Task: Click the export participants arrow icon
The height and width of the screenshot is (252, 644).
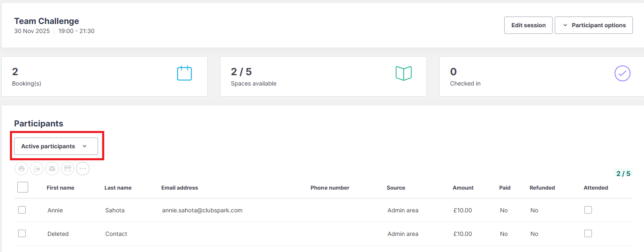Action: coord(37,169)
